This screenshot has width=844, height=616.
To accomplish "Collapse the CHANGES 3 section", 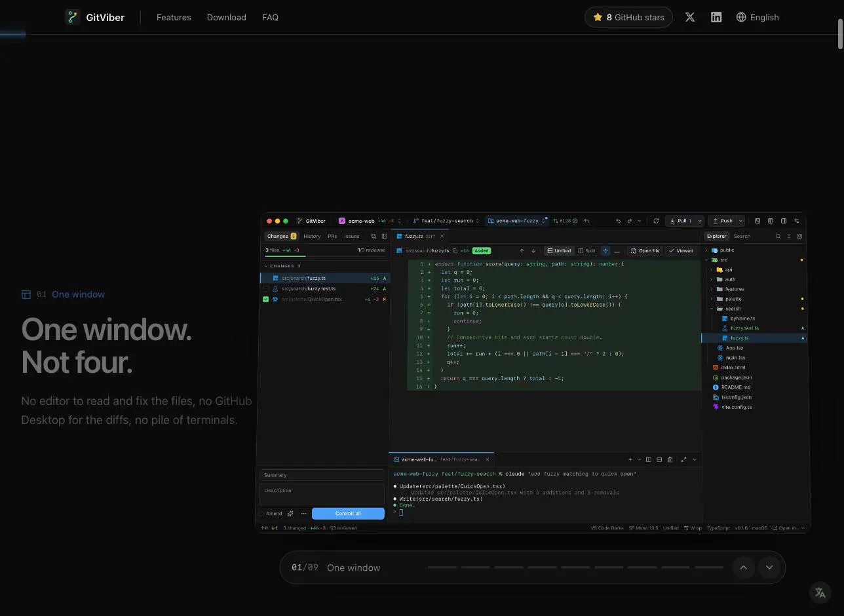I will pos(282,266).
